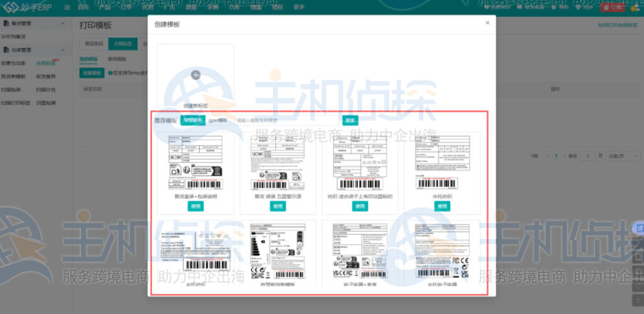Image resolution: width=644 pixels, height=314 pixels.
Task: Click the next-page arrow in the pagination
Action: (x=565, y=156)
